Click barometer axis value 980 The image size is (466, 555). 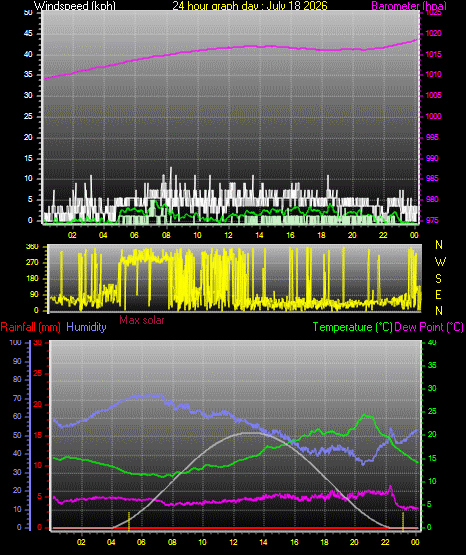432,199
